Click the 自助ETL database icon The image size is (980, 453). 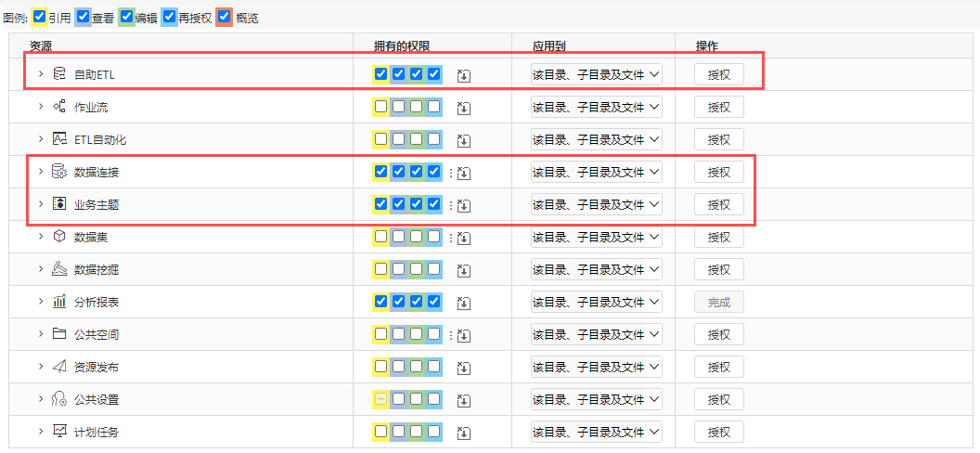click(x=59, y=74)
